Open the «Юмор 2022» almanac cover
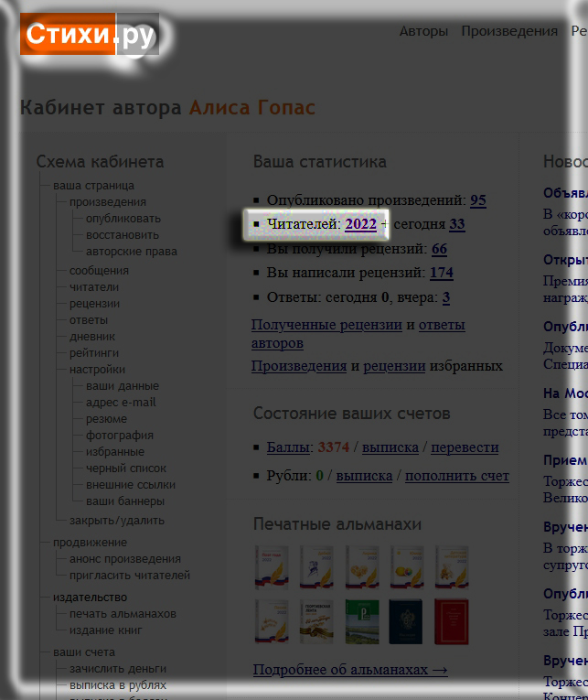Screen dimensions: 588x700 pyautogui.click(x=407, y=567)
